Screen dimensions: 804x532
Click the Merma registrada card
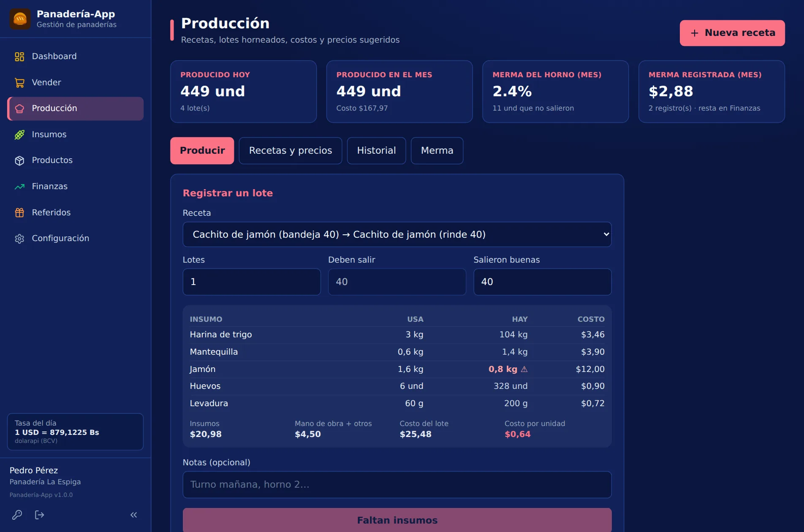712,92
